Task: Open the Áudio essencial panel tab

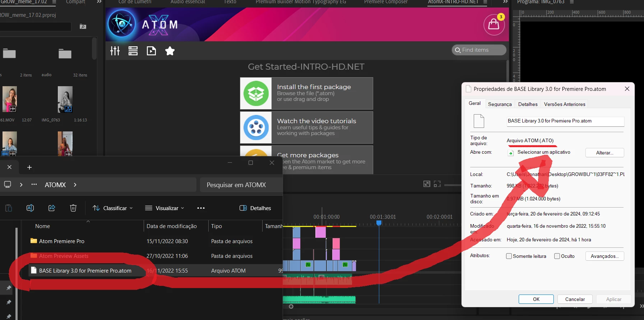Action: coord(188,2)
